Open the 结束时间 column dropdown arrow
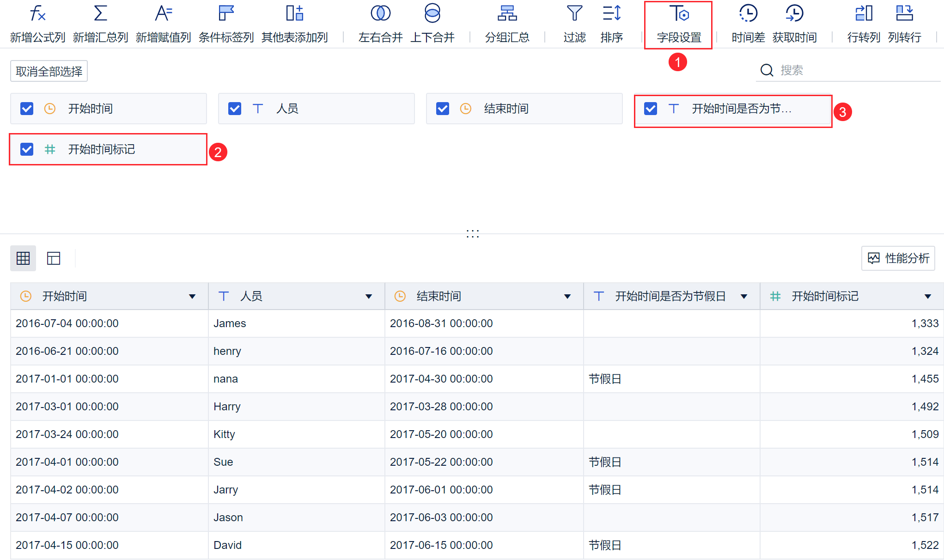Image resolution: width=944 pixels, height=560 pixels. (x=567, y=297)
